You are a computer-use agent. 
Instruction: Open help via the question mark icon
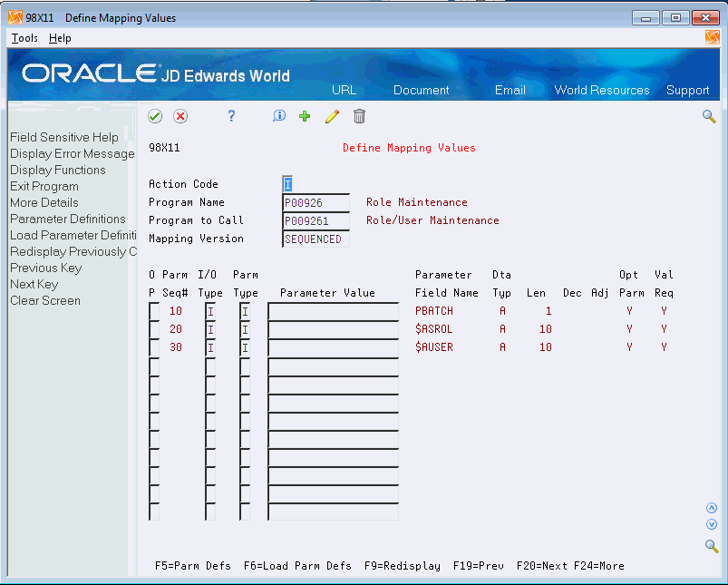(230, 116)
